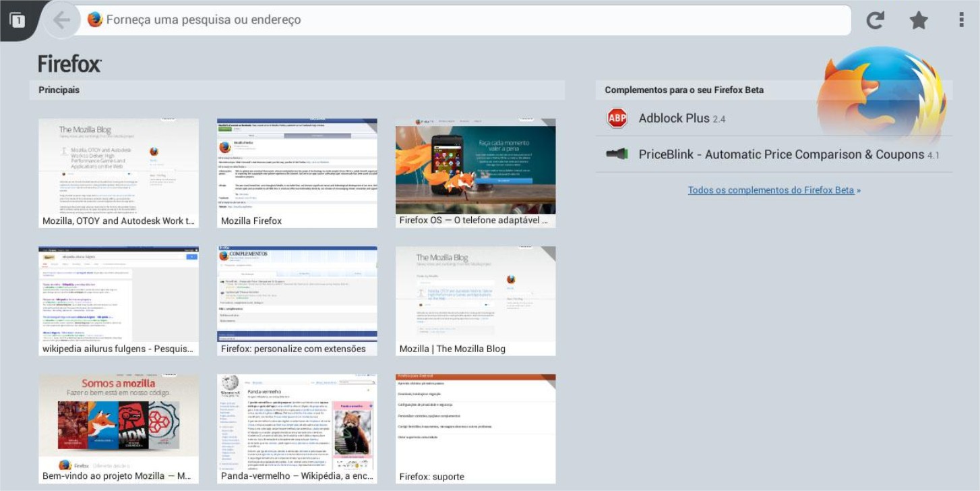This screenshot has width=980, height=491.
Task: Open the Mozilla Firefox site thumbnail
Action: [x=297, y=173]
